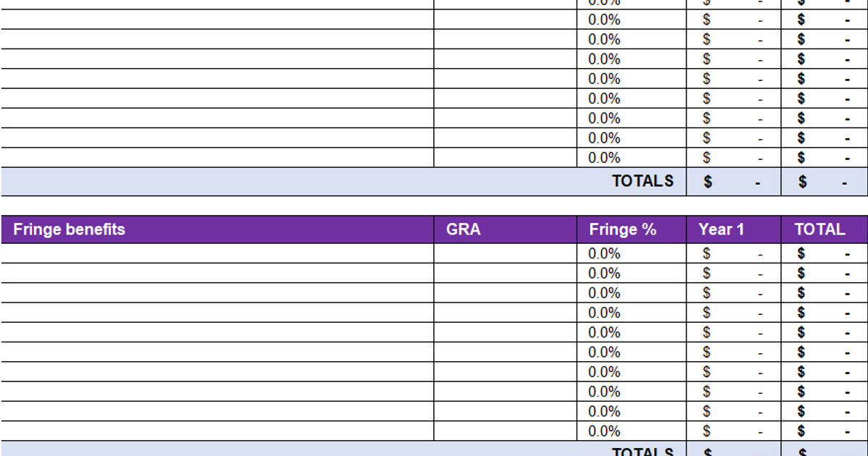Click the fully visible "TOTALS" label
This screenshot has width=868, height=456.
click(642, 181)
